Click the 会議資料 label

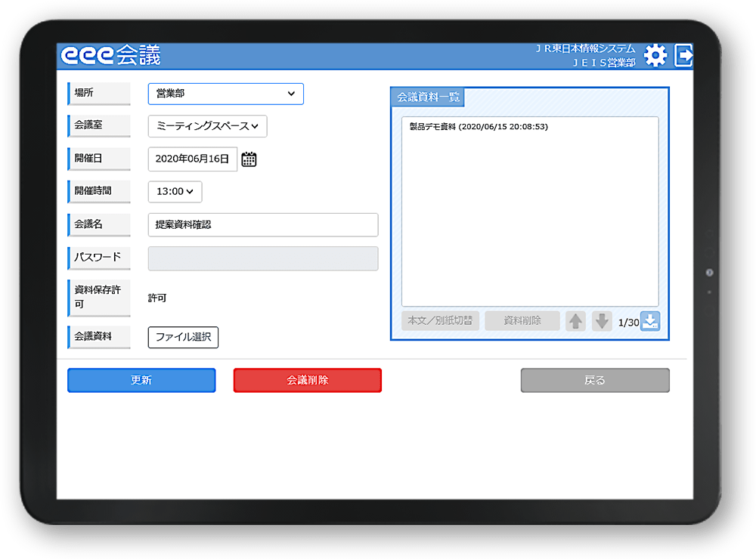(x=99, y=337)
